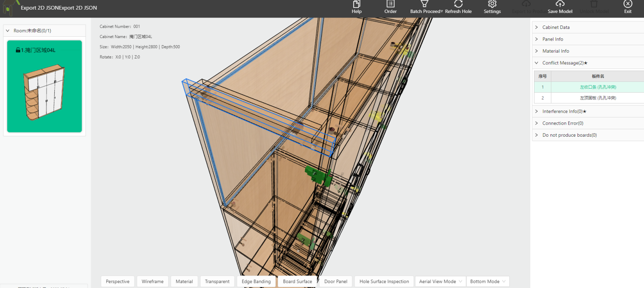
Task: Click the Door Panel button
Action: click(x=336, y=281)
